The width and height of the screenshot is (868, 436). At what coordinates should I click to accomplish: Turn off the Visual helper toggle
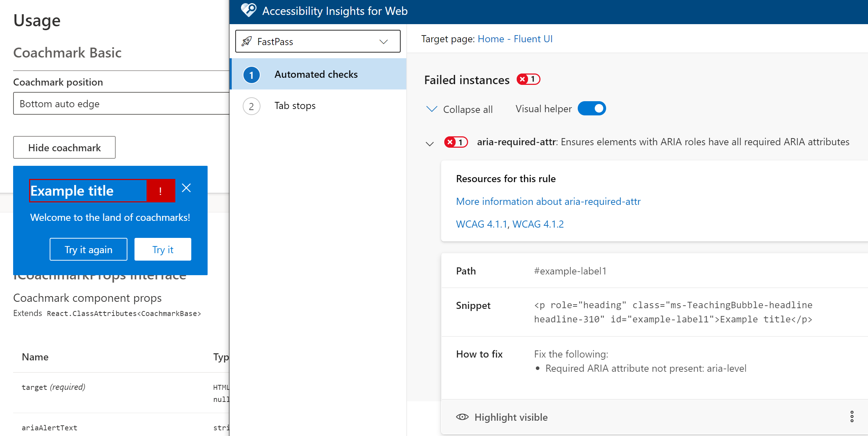point(592,109)
